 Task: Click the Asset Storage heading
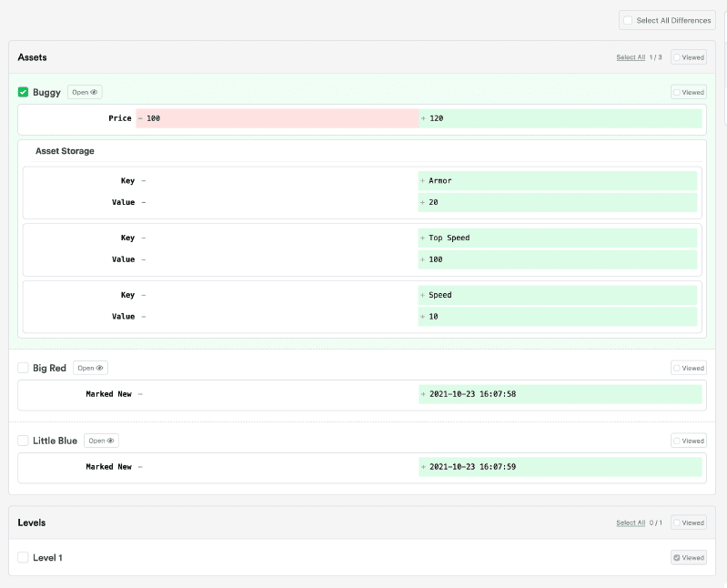(65, 151)
